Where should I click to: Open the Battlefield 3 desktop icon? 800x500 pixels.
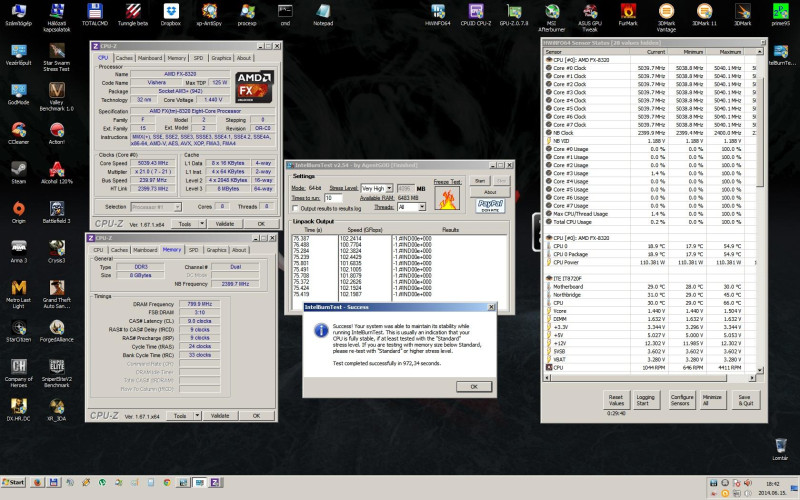click(x=57, y=212)
